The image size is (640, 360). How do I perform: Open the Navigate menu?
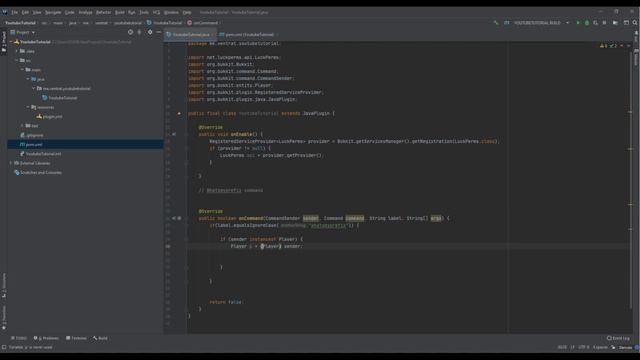(x=53, y=12)
